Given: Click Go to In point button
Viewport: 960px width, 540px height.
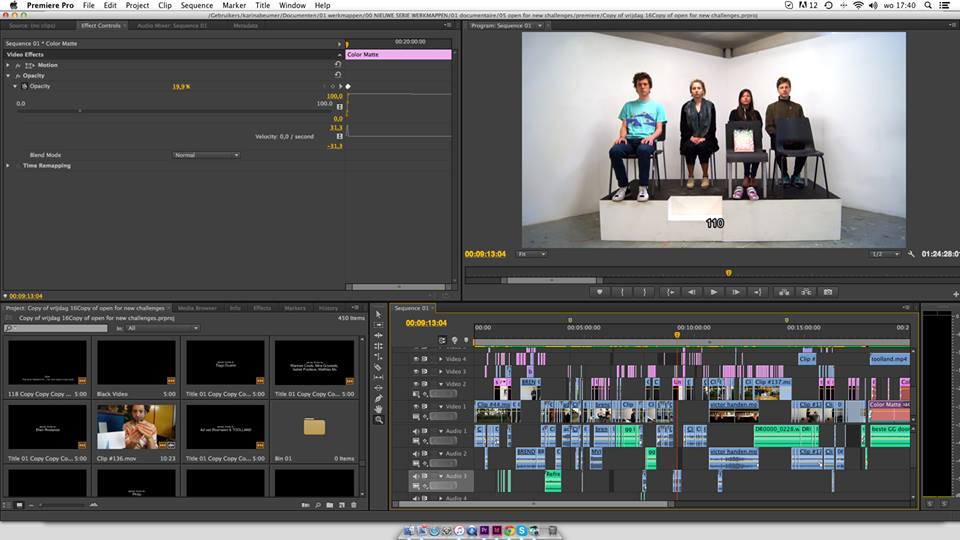Looking at the screenshot, I should [670, 292].
